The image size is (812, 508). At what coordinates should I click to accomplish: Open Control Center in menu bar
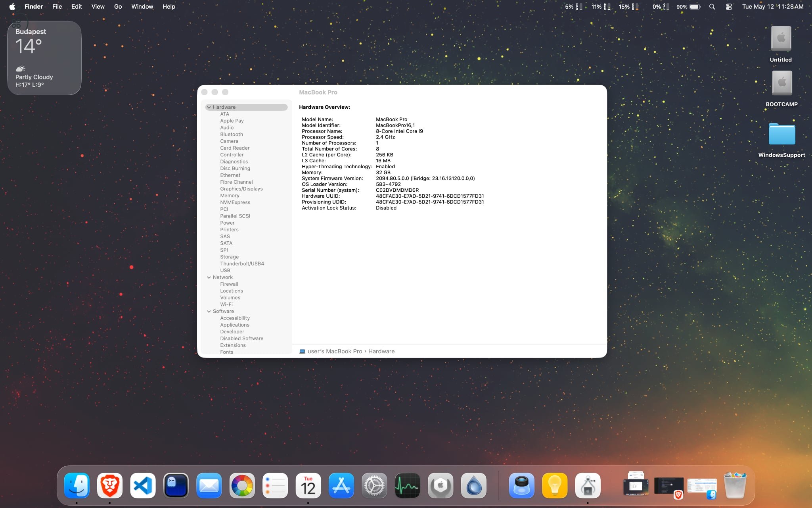point(729,6)
